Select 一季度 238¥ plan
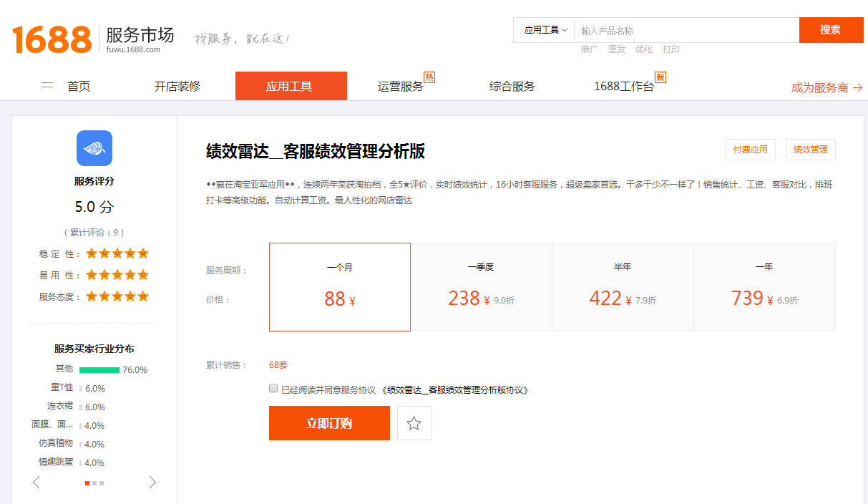 pos(481,287)
